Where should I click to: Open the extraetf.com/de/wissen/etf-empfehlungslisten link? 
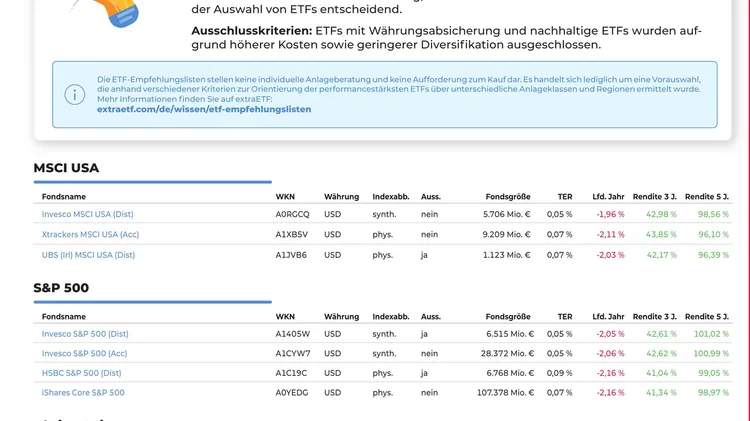pos(204,109)
